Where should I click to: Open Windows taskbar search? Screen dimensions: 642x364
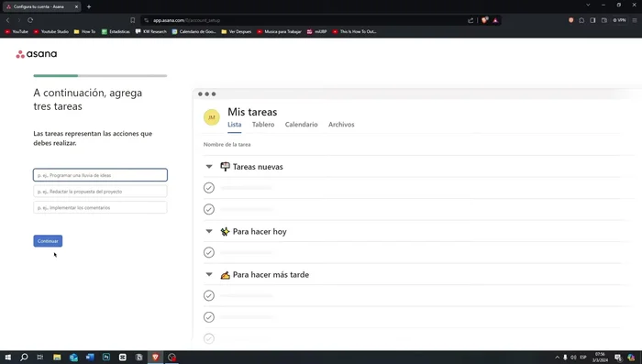click(24, 357)
